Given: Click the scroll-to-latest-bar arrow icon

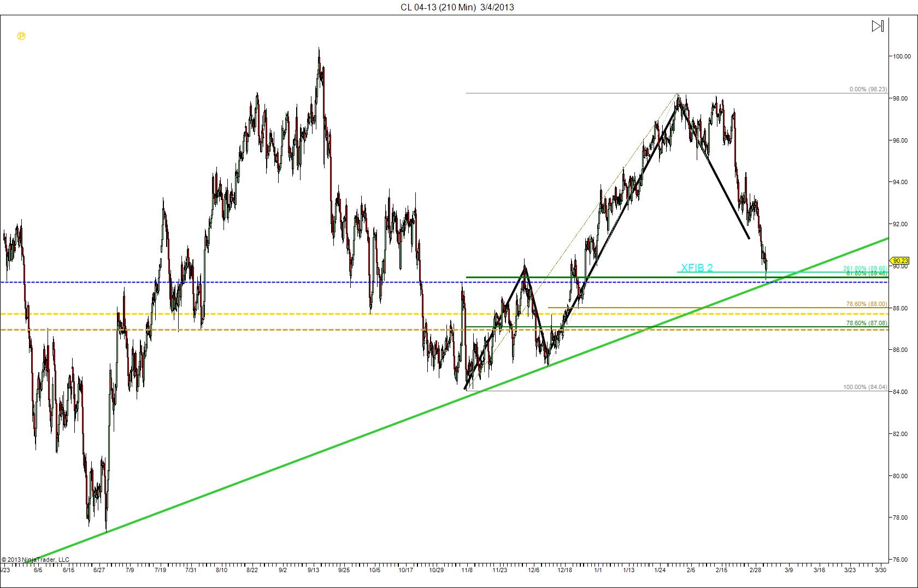Looking at the screenshot, I should 878,26.
